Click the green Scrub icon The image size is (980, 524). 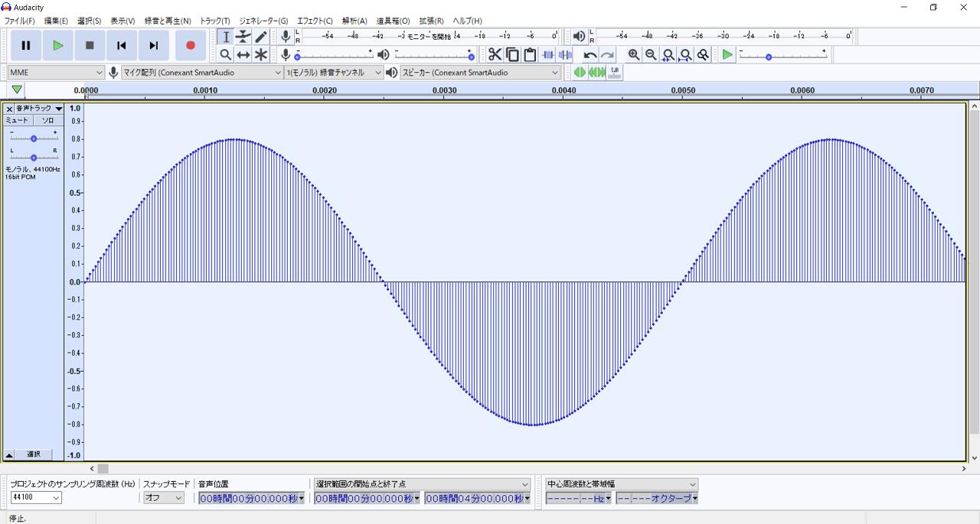click(x=580, y=72)
